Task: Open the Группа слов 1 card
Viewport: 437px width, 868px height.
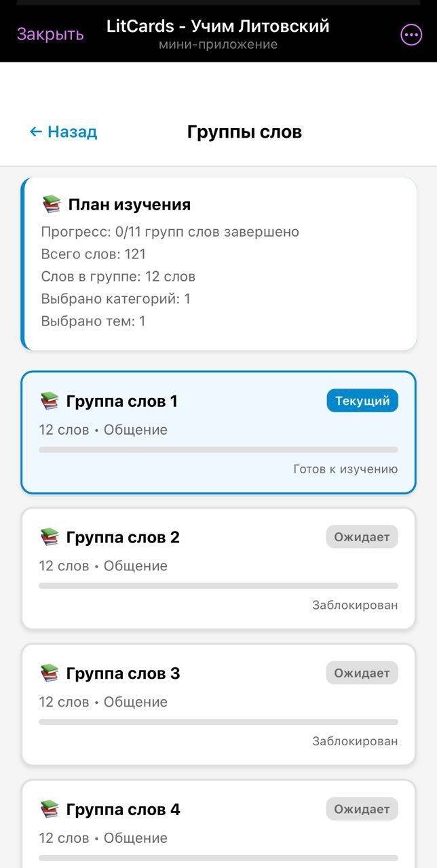Action: point(218,431)
